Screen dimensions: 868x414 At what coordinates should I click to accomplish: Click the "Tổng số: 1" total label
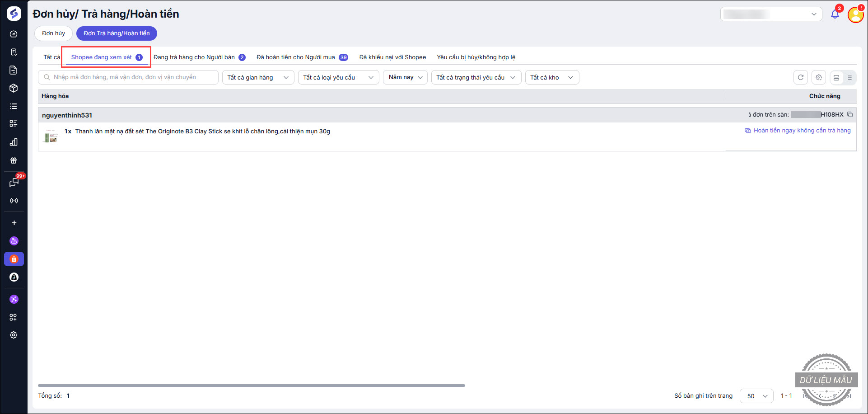(x=54, y=395)
